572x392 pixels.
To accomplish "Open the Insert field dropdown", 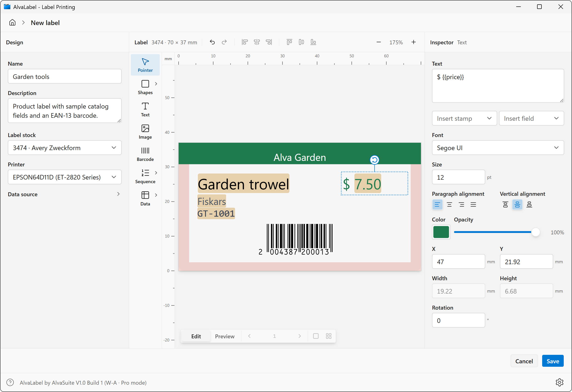I will [x=531, y=118].
